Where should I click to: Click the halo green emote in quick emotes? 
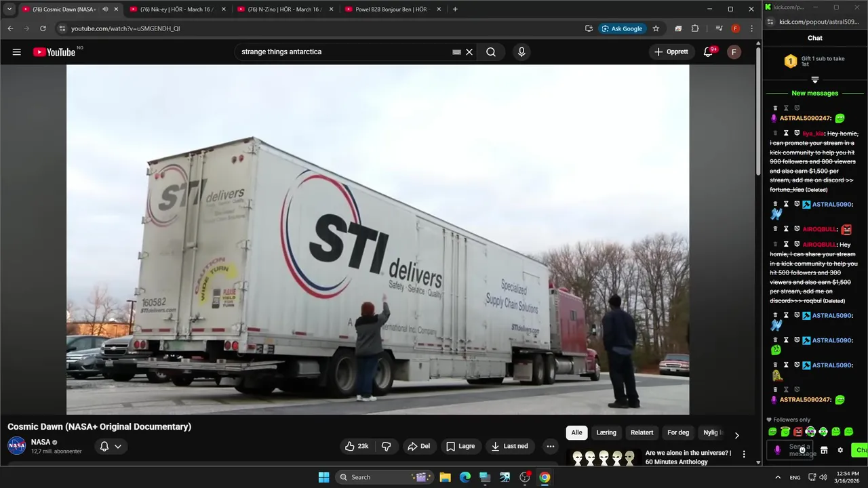pos(785,432)
